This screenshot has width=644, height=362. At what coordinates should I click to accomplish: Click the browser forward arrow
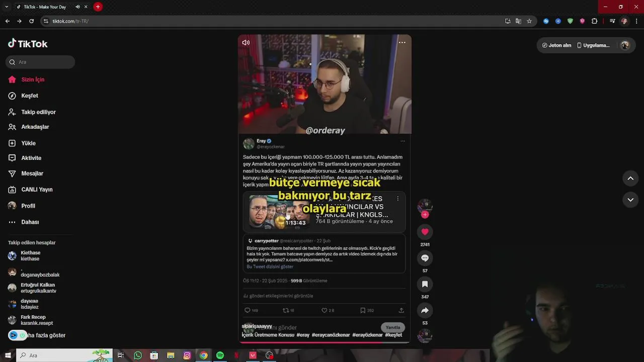click(x=19, y=21)
